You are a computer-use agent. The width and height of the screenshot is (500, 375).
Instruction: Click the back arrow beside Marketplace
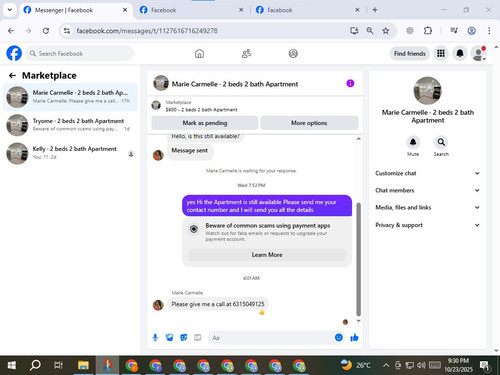(12, 76)
